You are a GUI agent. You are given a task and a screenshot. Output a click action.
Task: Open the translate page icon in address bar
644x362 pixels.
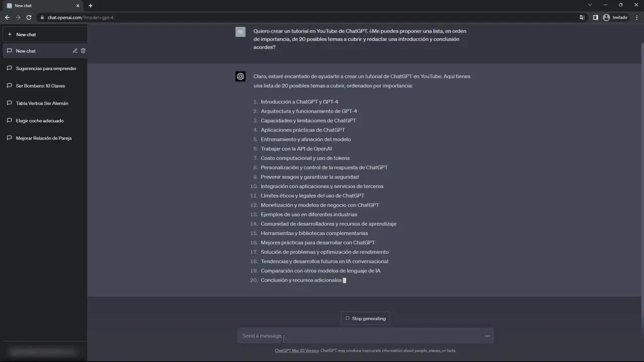click(x=582, y=17)
